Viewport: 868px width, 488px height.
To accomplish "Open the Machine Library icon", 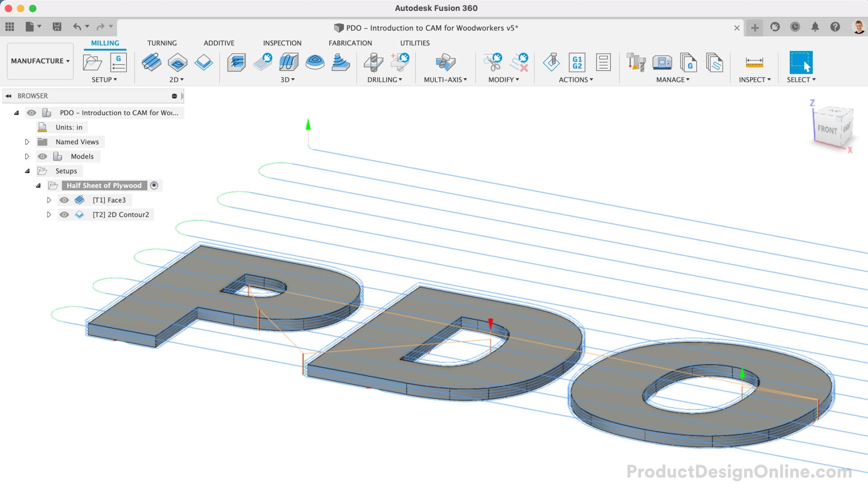I will tap(662, 62).
